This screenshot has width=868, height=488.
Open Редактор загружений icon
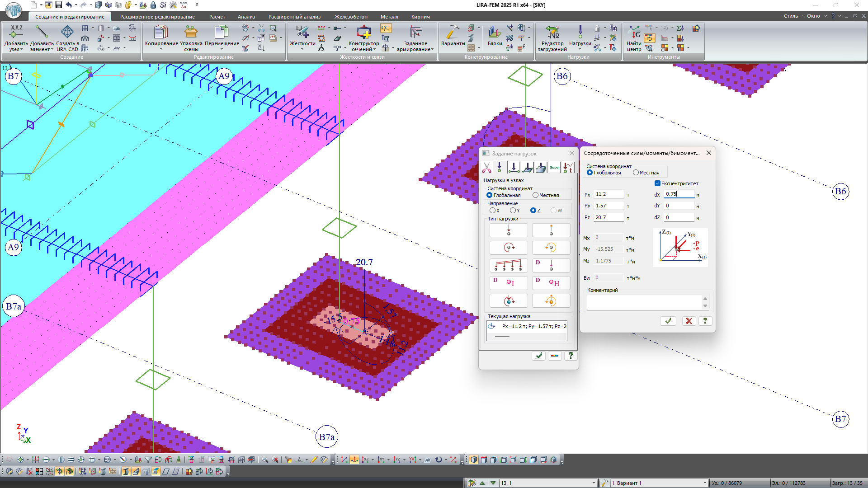point(552,33)
